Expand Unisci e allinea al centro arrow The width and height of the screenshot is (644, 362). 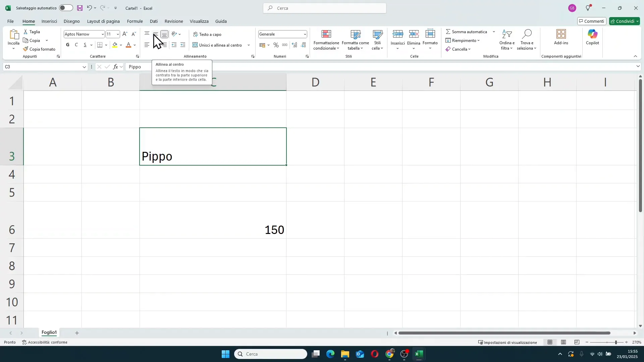tap(249, 45)
